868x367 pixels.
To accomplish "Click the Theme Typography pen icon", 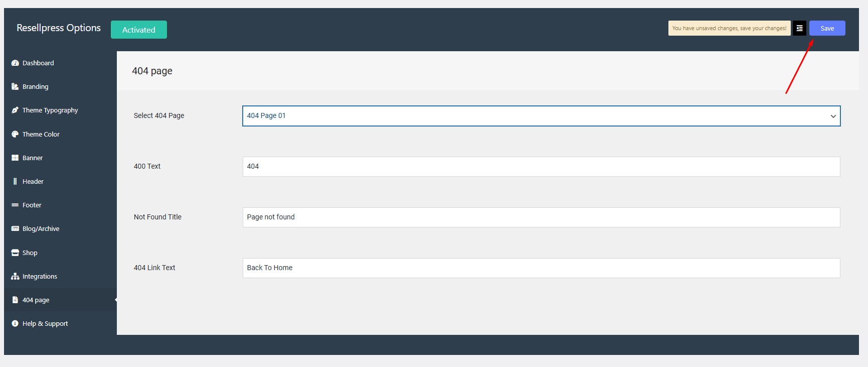I will coord(15,110).
